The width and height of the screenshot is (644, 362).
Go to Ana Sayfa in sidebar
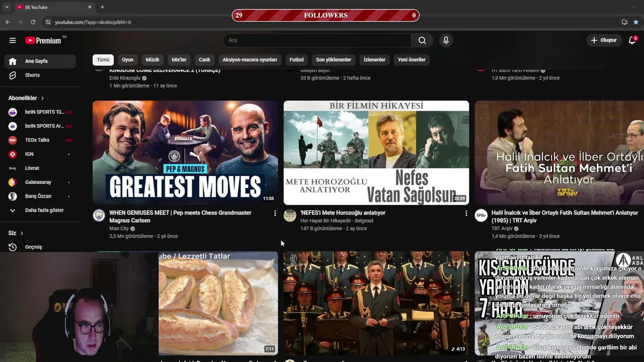(x=40, y=61)
